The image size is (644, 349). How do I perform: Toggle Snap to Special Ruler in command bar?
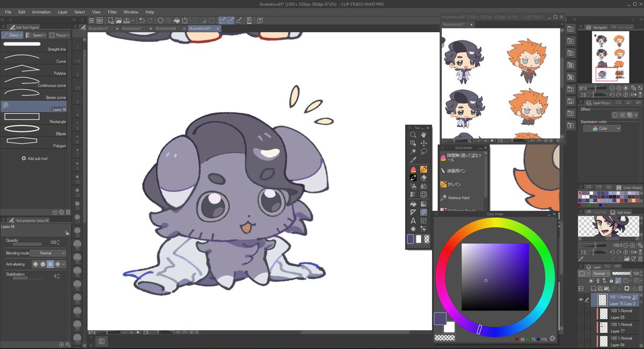(230, 20)
